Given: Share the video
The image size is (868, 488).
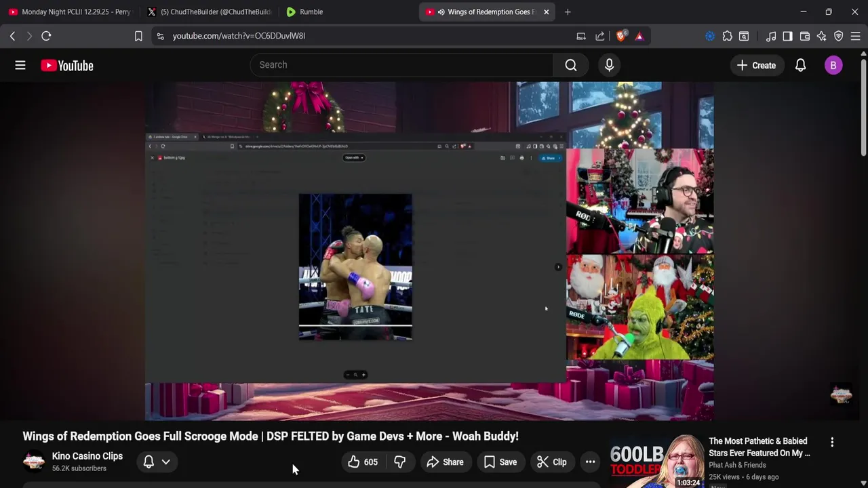Looking at the screenshot, I should point(445,462).
